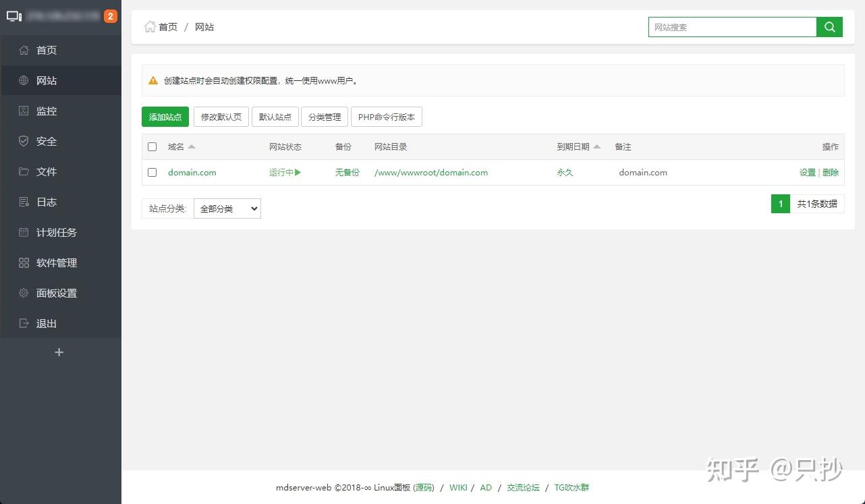Click 首页 in the breadcrumb navigation
Image resolution: width=865 pixels, height=504 pixels.
167,27
